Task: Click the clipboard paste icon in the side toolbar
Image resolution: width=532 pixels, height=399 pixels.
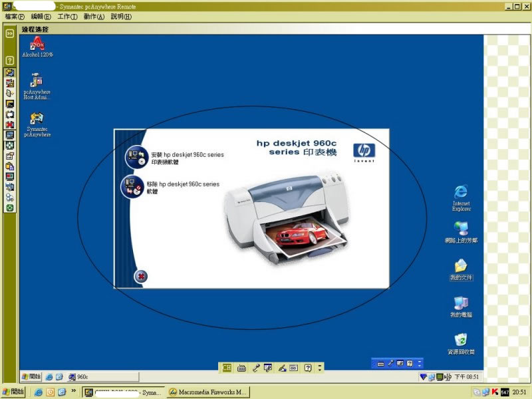Action: pyautogui.click(x=10, y=166)
